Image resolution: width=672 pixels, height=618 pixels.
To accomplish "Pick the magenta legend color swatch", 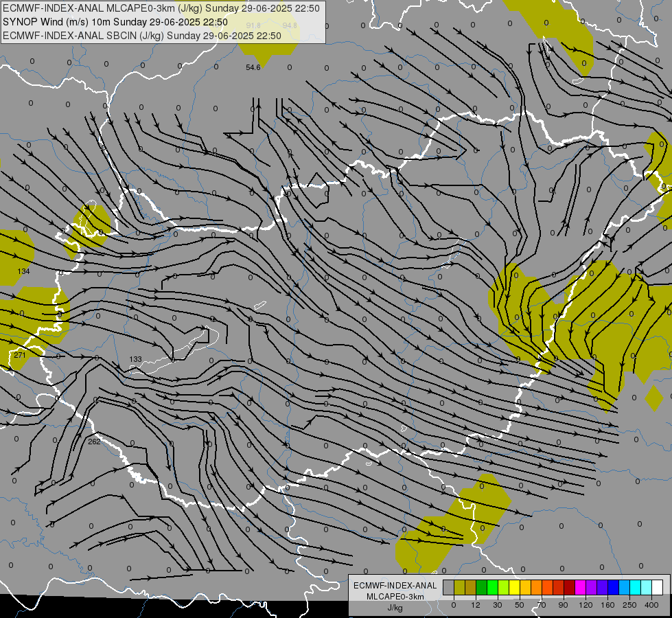I will [x=580, y=588].
